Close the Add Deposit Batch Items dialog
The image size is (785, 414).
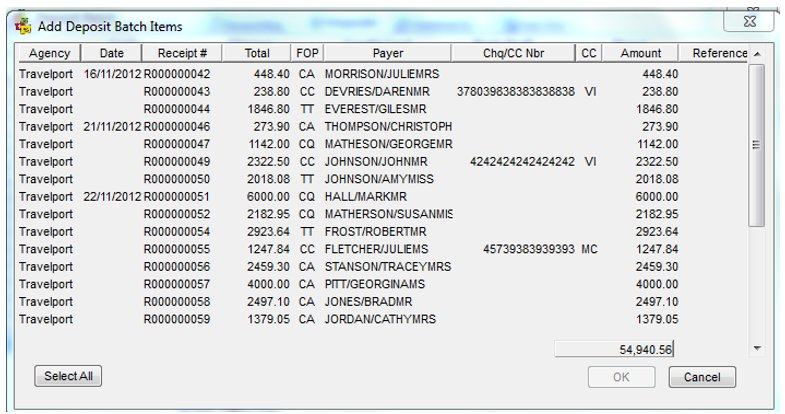[x=749, y=21]
